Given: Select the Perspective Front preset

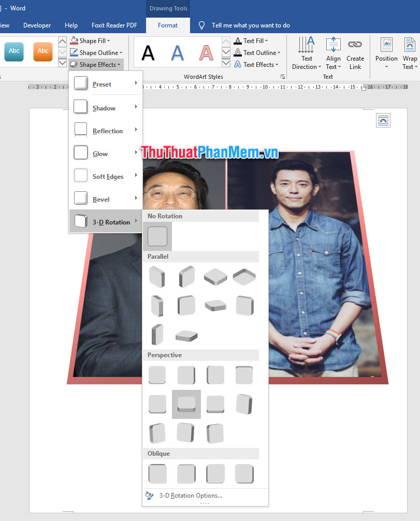Looking at the screenshot, I should [157, 375].
